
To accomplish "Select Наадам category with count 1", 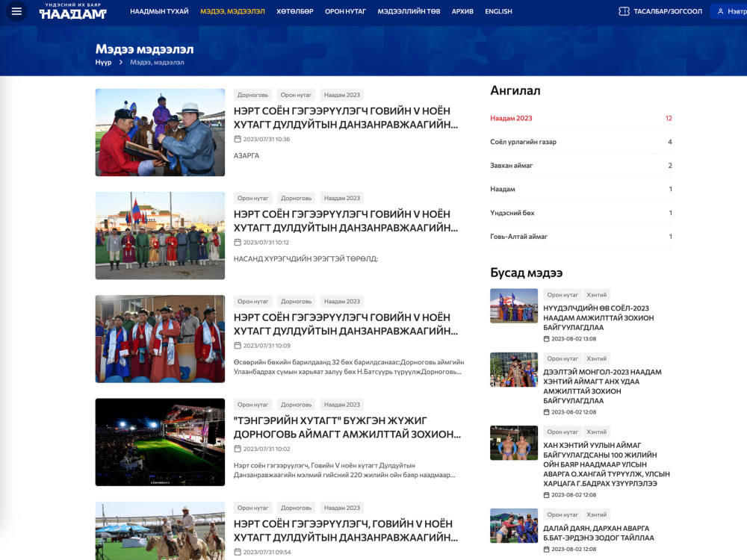I will 580,189.
